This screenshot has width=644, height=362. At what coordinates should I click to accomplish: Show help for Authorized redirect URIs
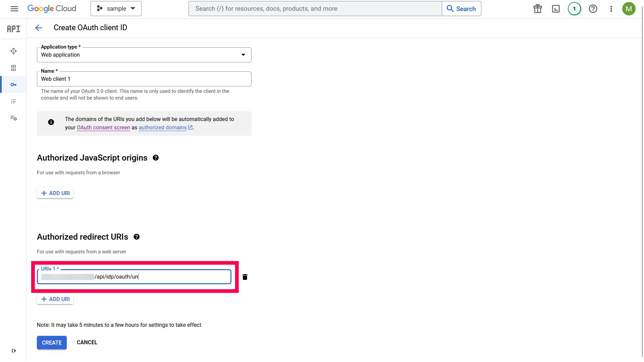(x=137, y=237)
